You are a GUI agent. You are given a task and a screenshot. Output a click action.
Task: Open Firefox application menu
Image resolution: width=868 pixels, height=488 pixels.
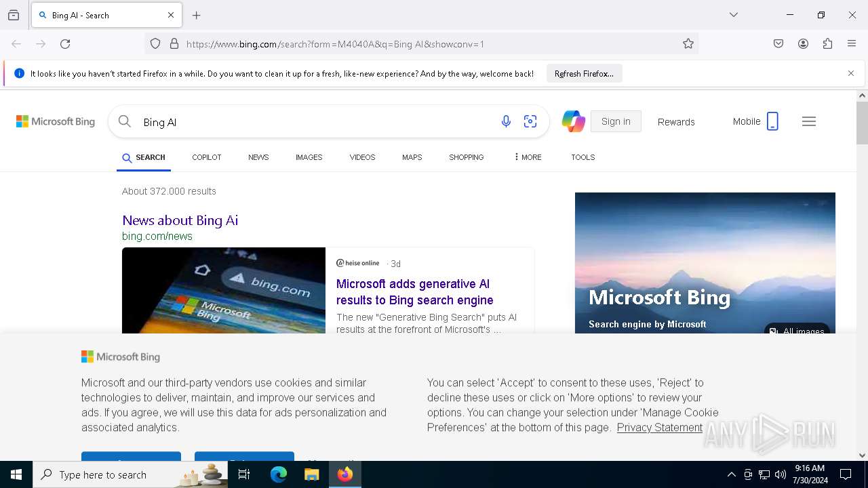tap(852, 44)
